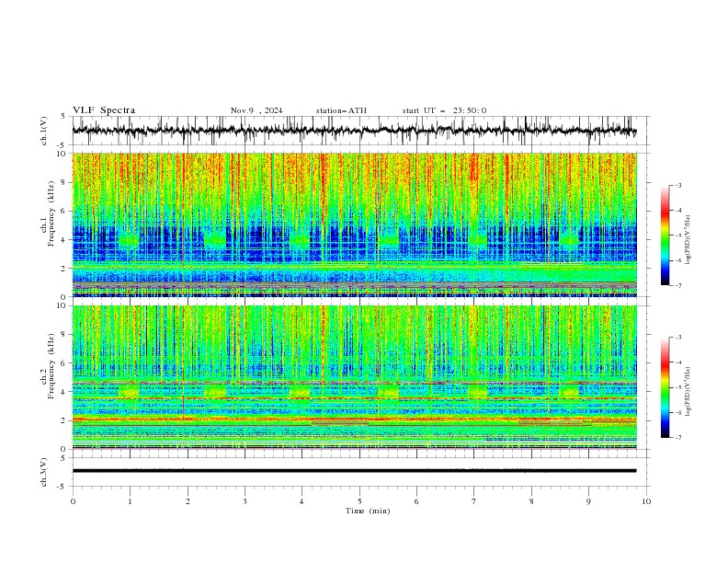Click the ch.1 log(PSD) colorbar label
This screenshot has height=563, width=728.
[688, 240]
